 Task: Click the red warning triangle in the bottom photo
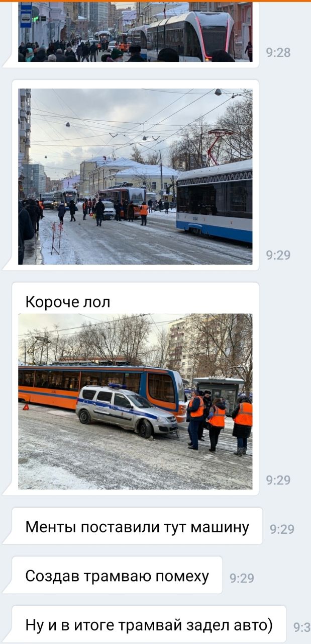coord(26,407)
